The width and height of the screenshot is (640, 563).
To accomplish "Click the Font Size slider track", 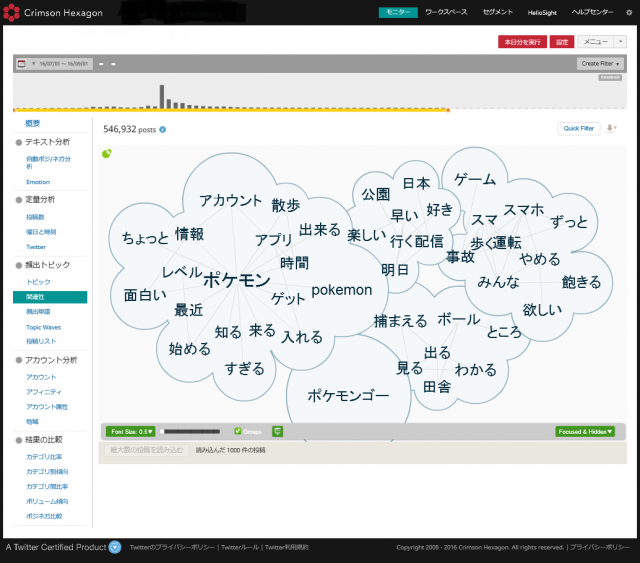I will [191, 432].
